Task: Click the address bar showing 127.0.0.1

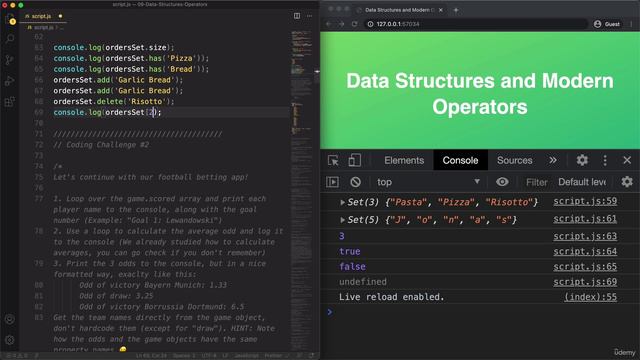Action: (476, 24)
